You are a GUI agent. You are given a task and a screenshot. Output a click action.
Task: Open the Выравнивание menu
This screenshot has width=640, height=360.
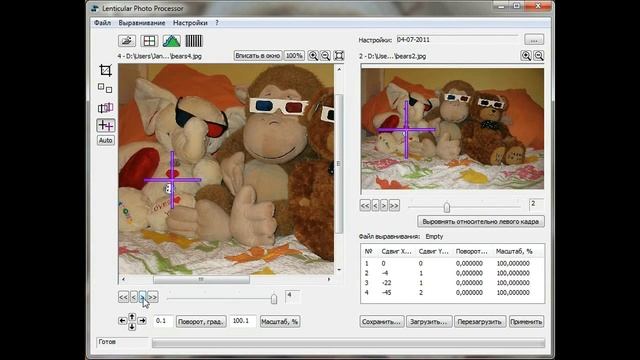(x=142, y=23)
